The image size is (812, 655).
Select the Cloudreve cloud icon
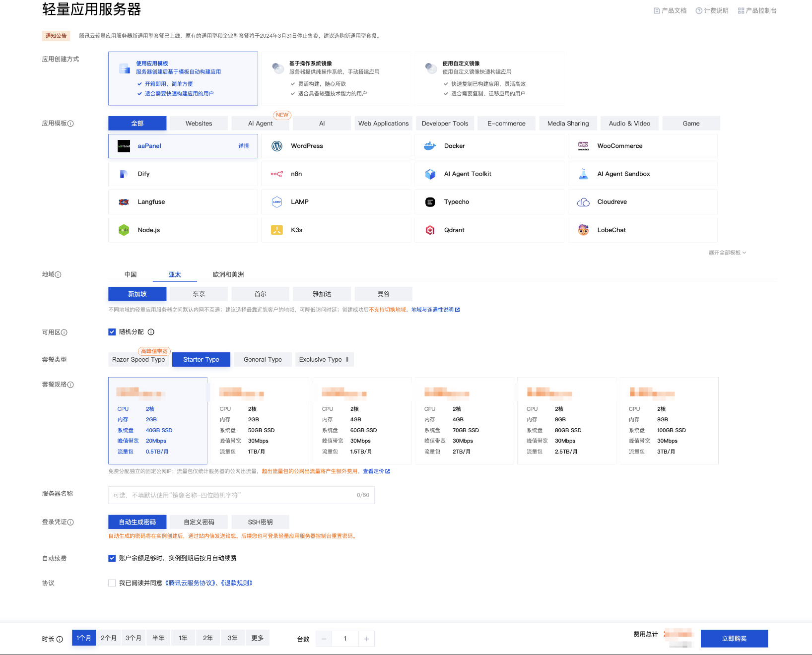(583, 202)
